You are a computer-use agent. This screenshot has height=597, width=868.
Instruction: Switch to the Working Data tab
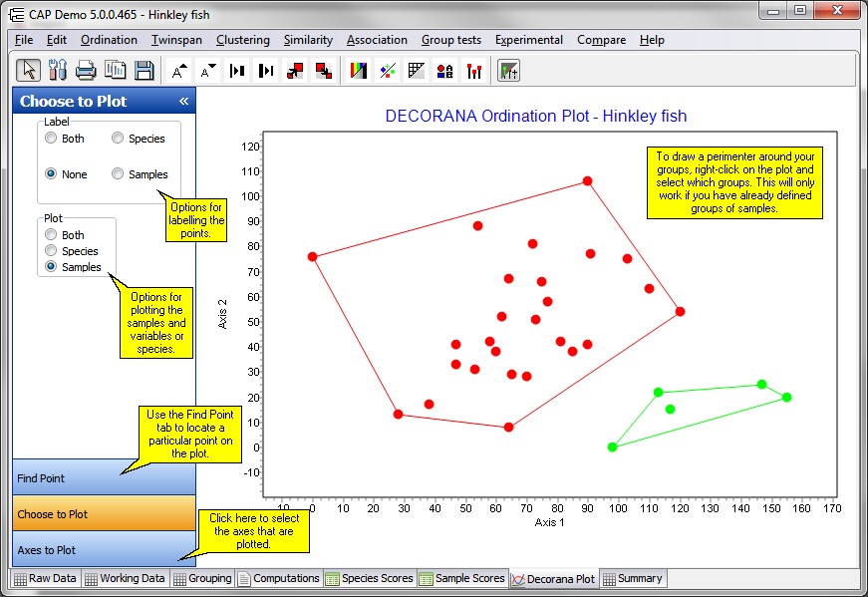(126, 578)
